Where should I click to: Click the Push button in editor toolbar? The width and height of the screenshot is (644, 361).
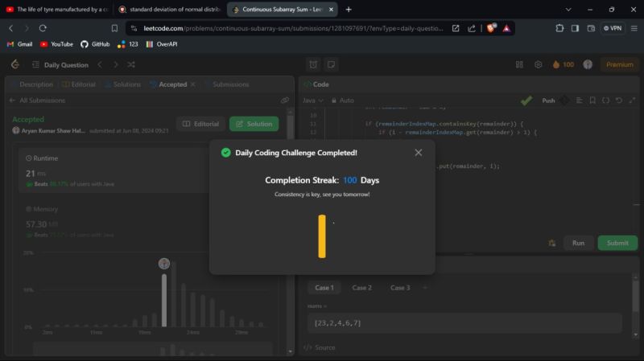click(x=548, y=101)
